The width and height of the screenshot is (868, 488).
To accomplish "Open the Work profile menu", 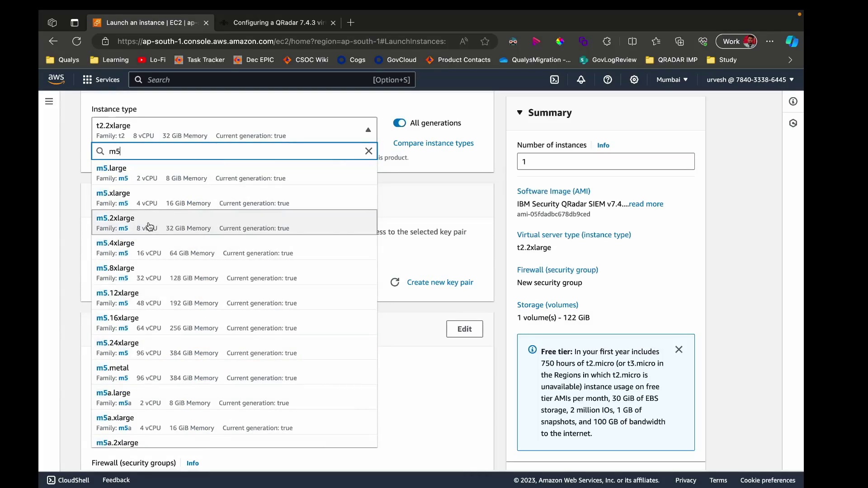I will [736, 41].
